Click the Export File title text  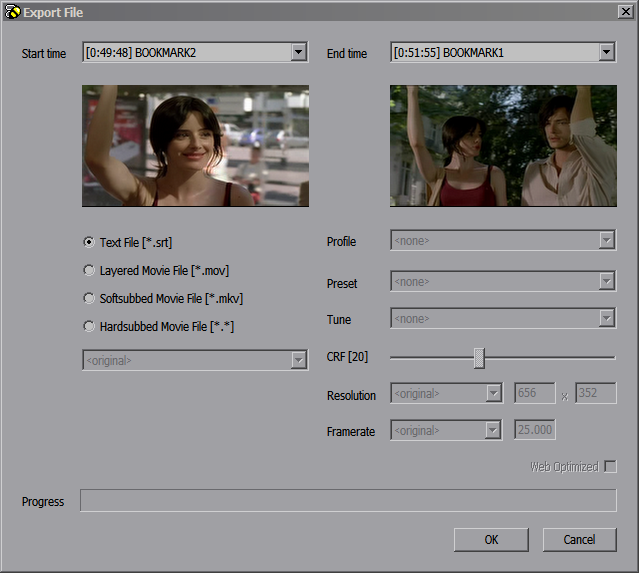pos(53,13)
